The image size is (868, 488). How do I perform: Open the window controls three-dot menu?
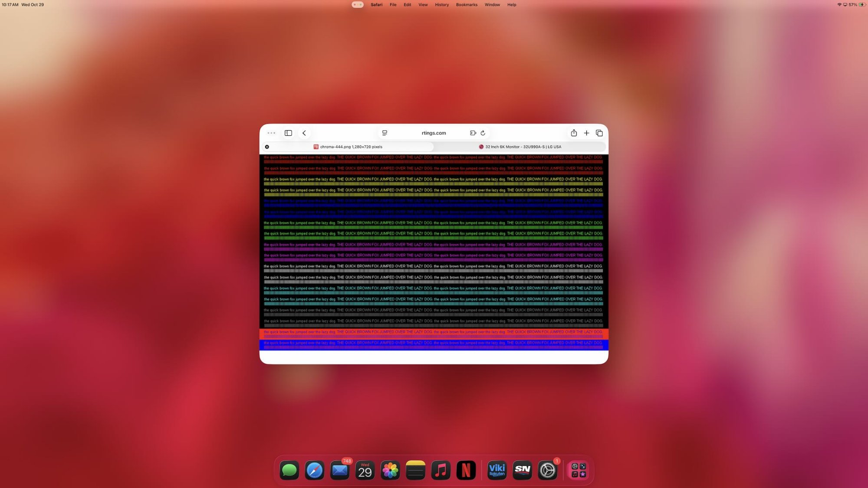pos(271,133)
